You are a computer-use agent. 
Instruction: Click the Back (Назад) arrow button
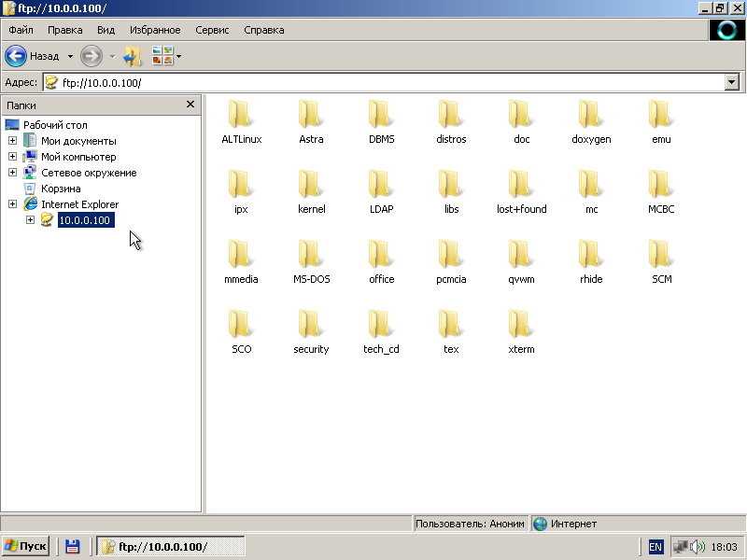pos(16,56)
